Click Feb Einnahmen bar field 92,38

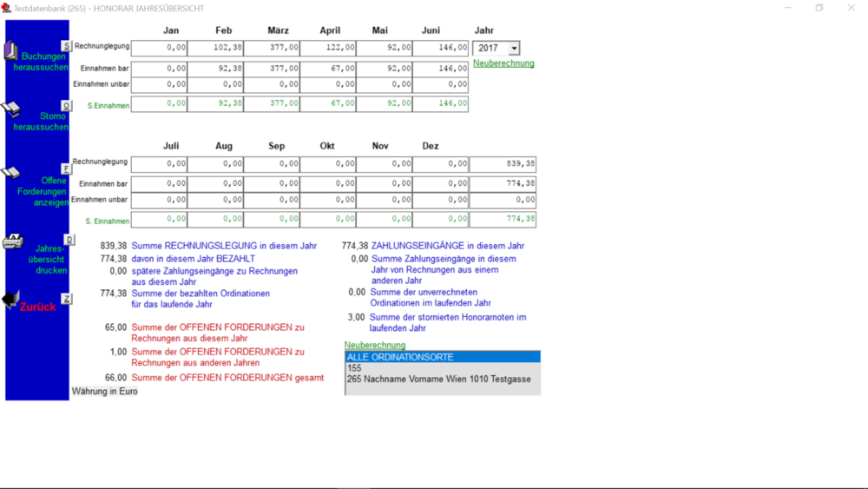coord(215,69)
